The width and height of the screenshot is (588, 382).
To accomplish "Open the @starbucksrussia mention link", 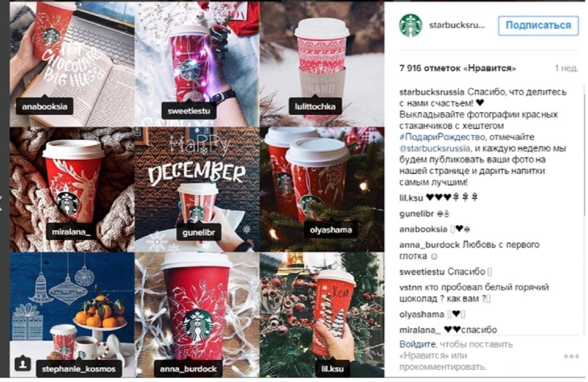I will [434, 148].
